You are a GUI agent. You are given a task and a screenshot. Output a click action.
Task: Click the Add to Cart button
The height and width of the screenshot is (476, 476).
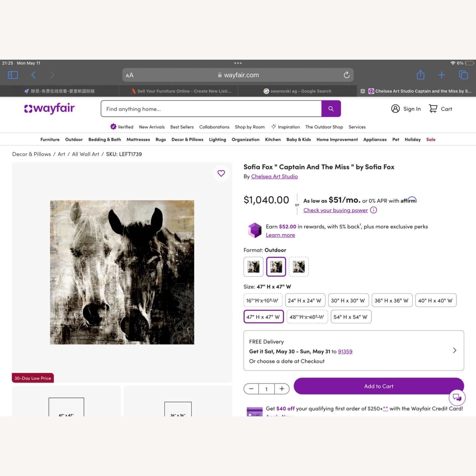(379, 386)
